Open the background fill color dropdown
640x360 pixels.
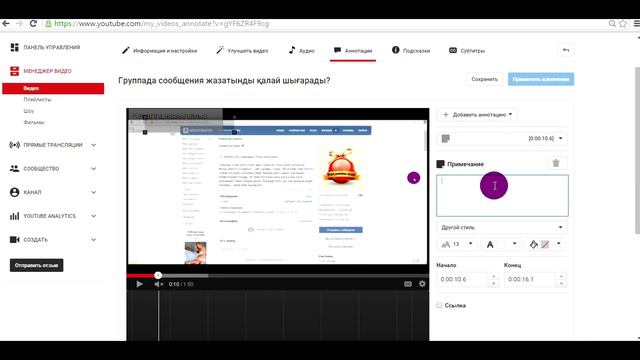(x=546, y=244)
